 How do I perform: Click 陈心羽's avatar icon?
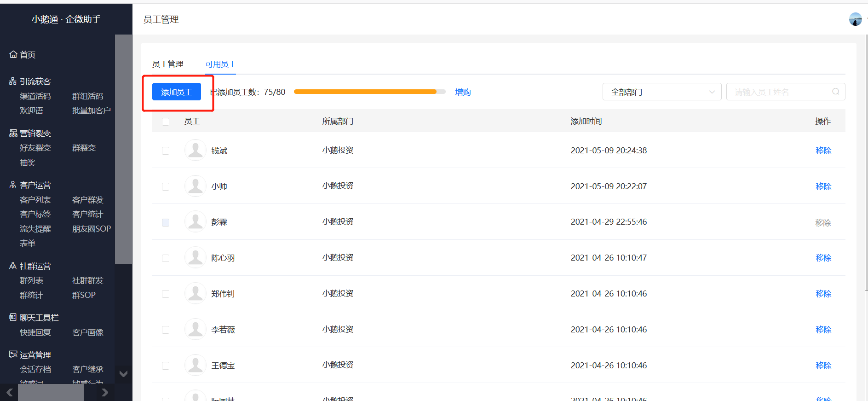click(x=195, y=258)
